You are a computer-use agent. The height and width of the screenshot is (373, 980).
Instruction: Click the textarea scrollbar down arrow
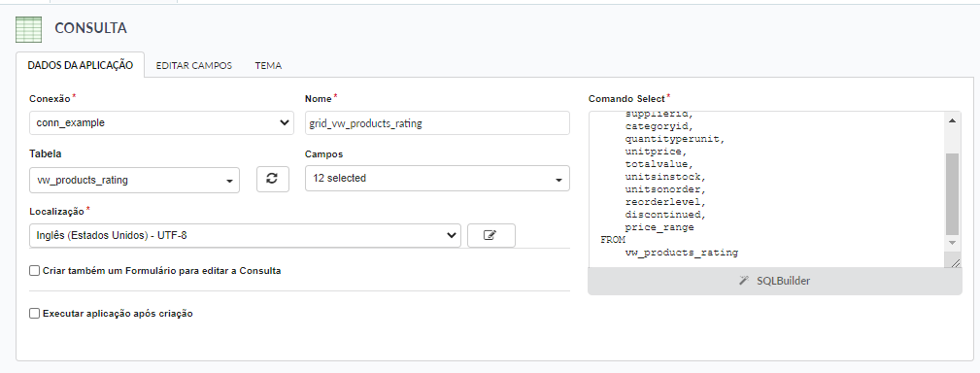coord(952,243)
